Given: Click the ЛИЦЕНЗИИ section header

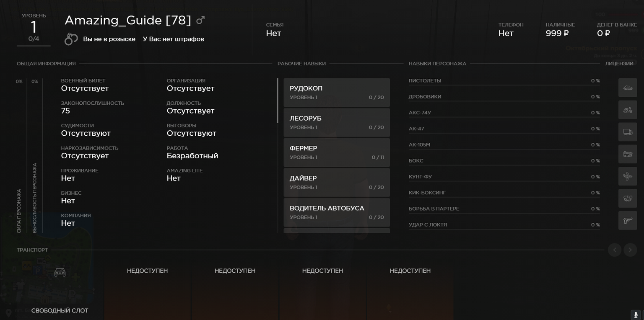Looking at the screenshot, I should (619, 64).
